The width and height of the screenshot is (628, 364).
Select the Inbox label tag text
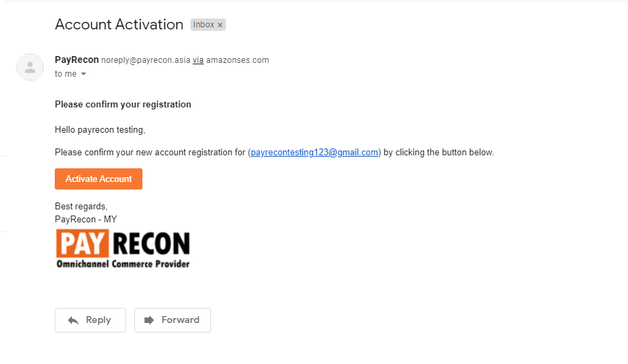[203, 25]
